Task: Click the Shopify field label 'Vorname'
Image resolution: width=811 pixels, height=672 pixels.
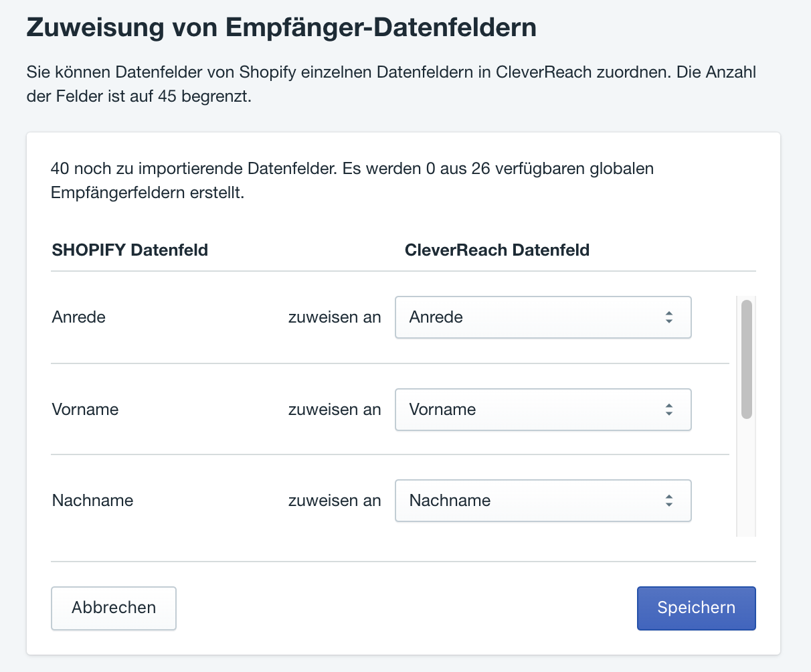Action: [86, 410]
